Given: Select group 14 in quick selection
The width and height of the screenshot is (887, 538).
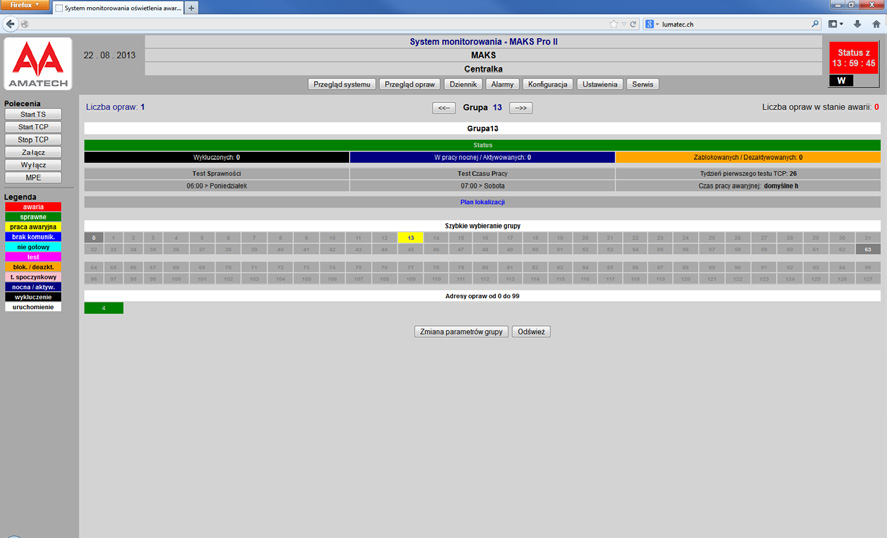Looking at the screenshot, I should (x=436, y=238).
